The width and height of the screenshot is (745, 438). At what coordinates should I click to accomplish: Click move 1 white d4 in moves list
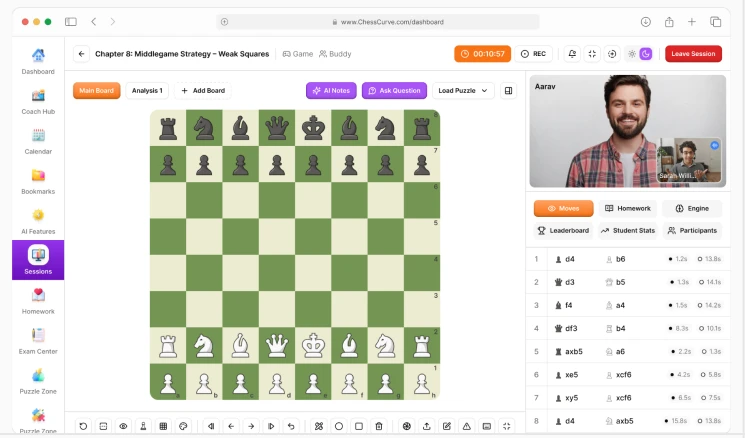(x=565, y=259)
